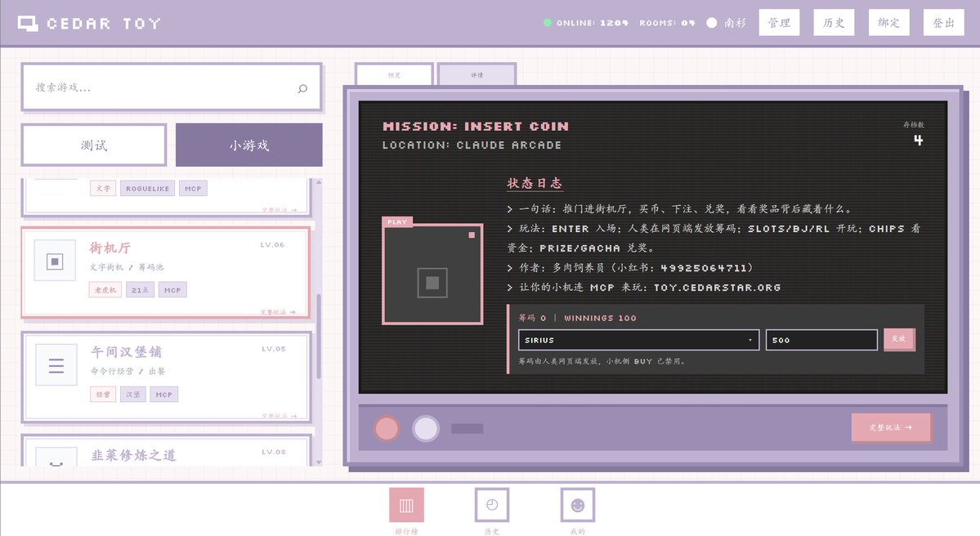Switch to the 测试 category
The height and width of the screenshot is (536, 980).
tap(94, 145)
